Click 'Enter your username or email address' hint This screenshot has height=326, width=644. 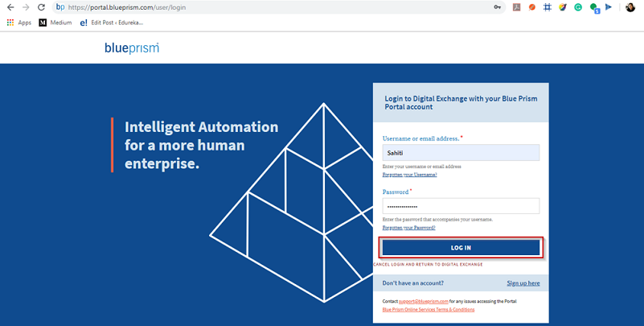coord(422,167)
